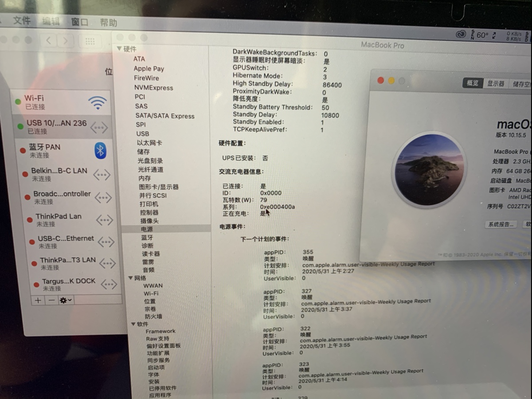Select 并行 SCSI in hardware list
Screen dimensions: 532x399
(x=153, y=195)
